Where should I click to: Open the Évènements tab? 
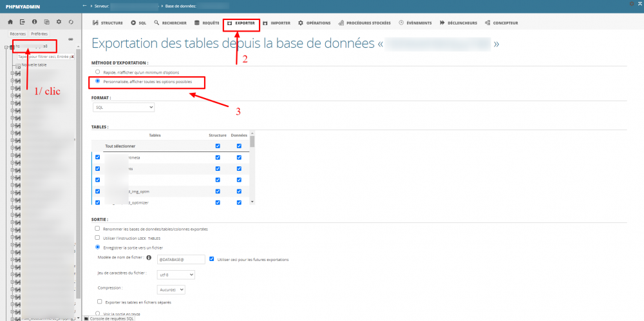(x=415, y=23)
